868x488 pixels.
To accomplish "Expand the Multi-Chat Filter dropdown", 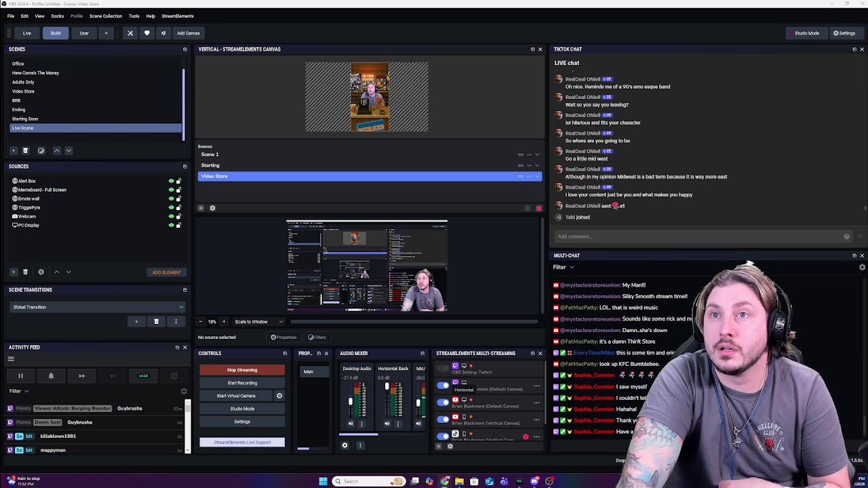I will 564,267.
